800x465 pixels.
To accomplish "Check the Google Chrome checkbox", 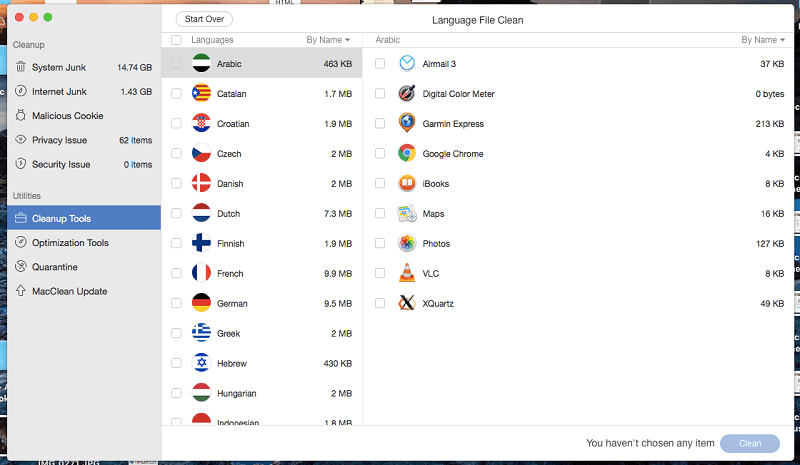I will click(380, 153).
